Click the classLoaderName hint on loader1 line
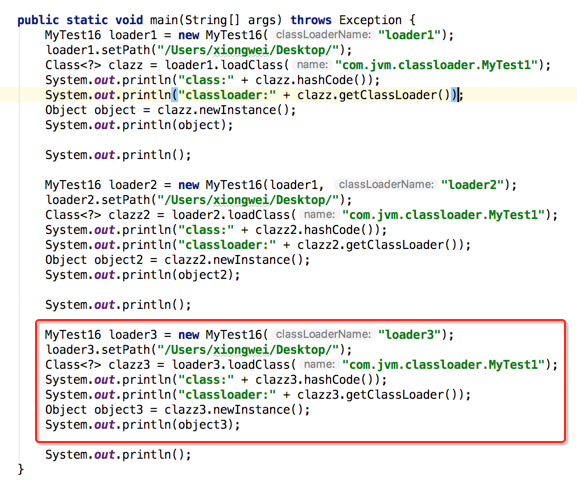Viewport: 577px width, 484px height. coord(323,35)
